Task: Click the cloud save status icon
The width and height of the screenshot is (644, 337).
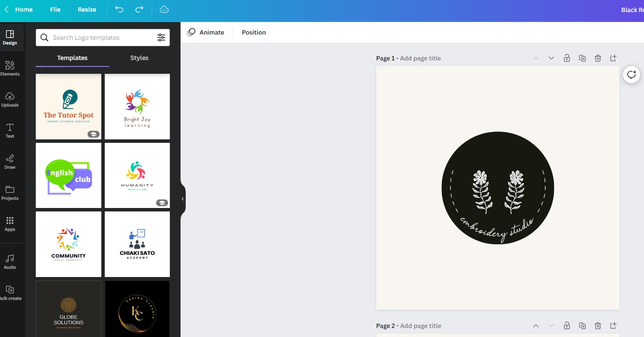Action: click(x=164, y=9)
